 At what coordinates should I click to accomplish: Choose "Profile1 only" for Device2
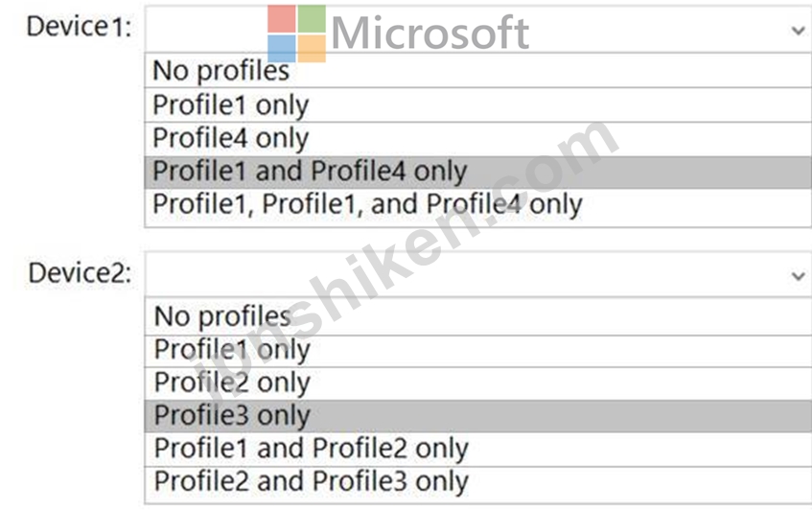[x=478, y=351]
